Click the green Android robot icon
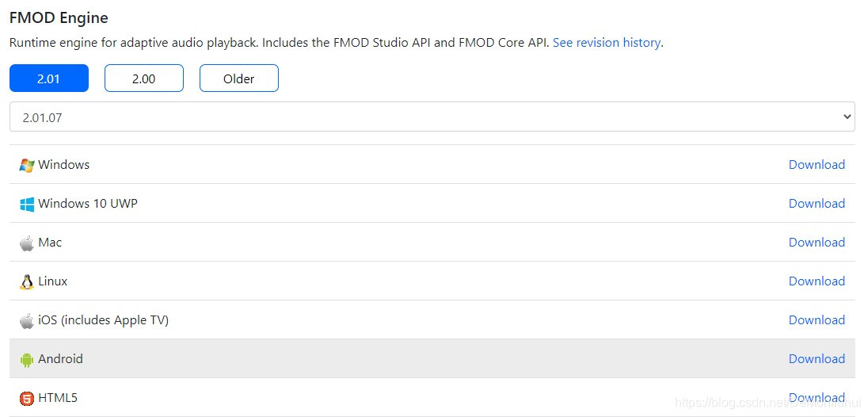Viewport: 868px width, 417px height. pyautogui.click(x=27, y=359)
